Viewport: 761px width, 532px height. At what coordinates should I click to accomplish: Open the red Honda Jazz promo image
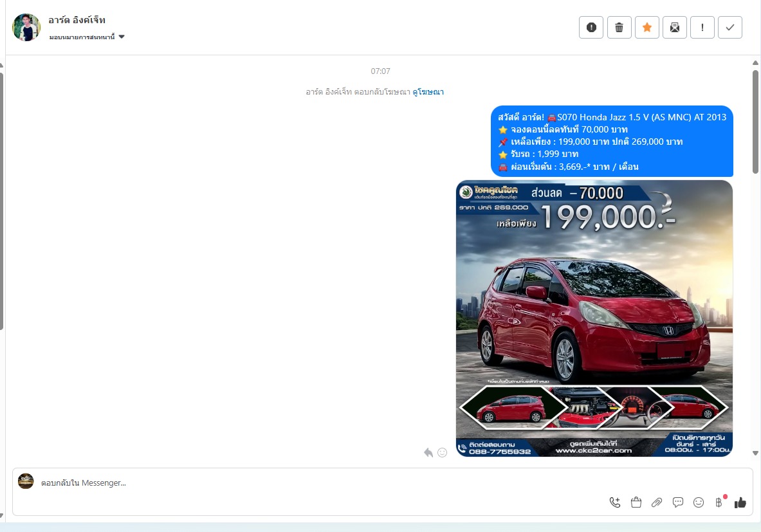[594, 318]
